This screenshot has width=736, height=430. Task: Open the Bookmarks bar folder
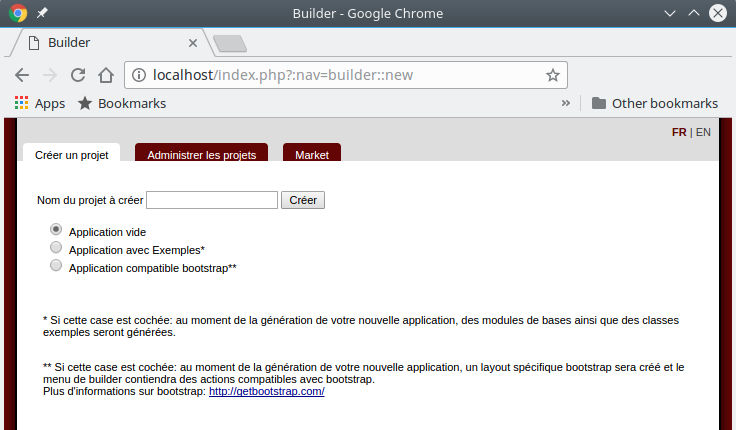pos(121,103)
